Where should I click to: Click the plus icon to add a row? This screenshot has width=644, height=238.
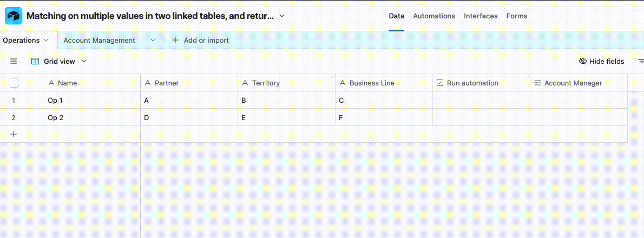pyautogui.click(x=14, y=134)
